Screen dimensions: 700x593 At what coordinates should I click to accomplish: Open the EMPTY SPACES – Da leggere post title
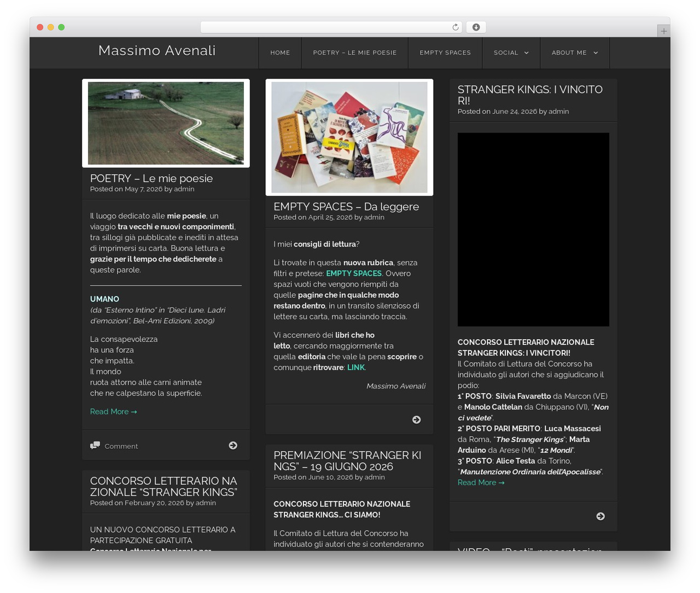(346, 207)
